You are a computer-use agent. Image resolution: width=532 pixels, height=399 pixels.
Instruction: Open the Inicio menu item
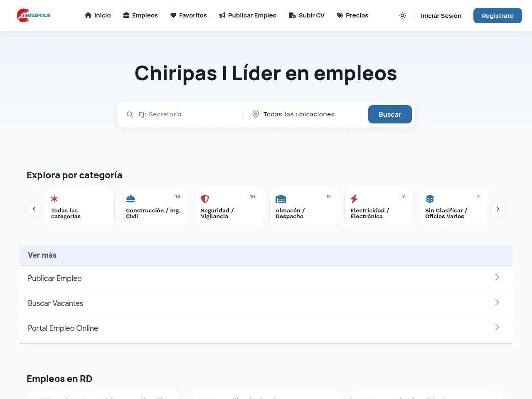[x=98, y=15]
